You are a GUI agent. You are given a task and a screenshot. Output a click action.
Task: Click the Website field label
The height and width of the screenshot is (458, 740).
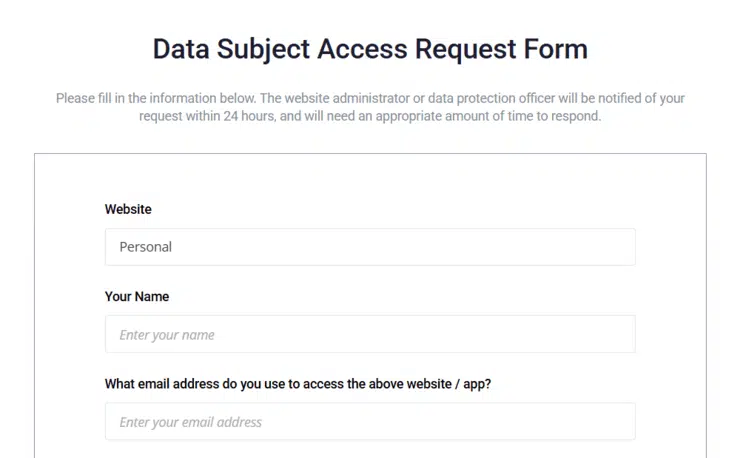click(128, 209)
